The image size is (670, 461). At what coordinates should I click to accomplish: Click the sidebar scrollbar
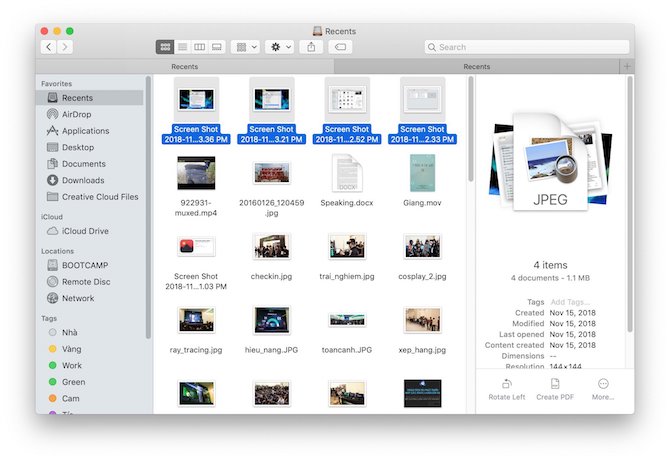point(148,207)
